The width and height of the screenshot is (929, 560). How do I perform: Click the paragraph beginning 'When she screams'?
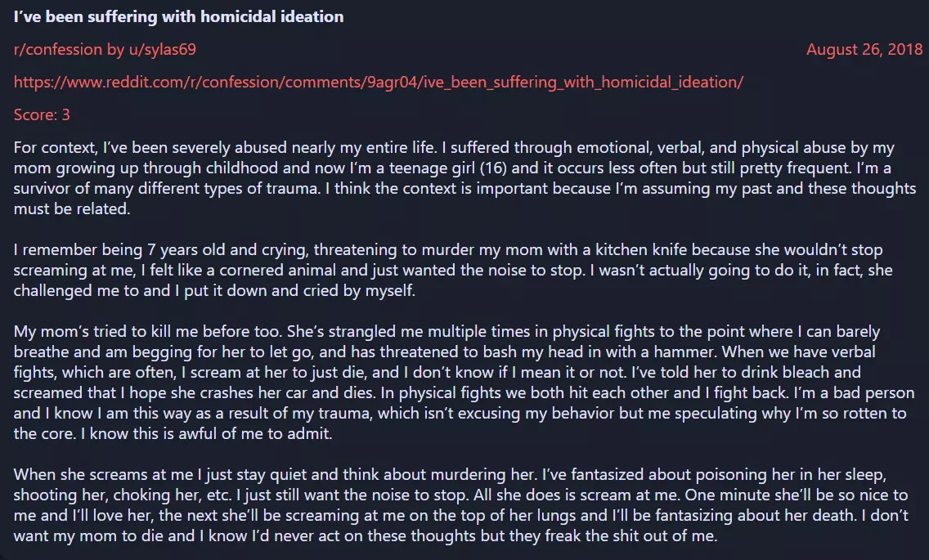[x=461, y=505]
